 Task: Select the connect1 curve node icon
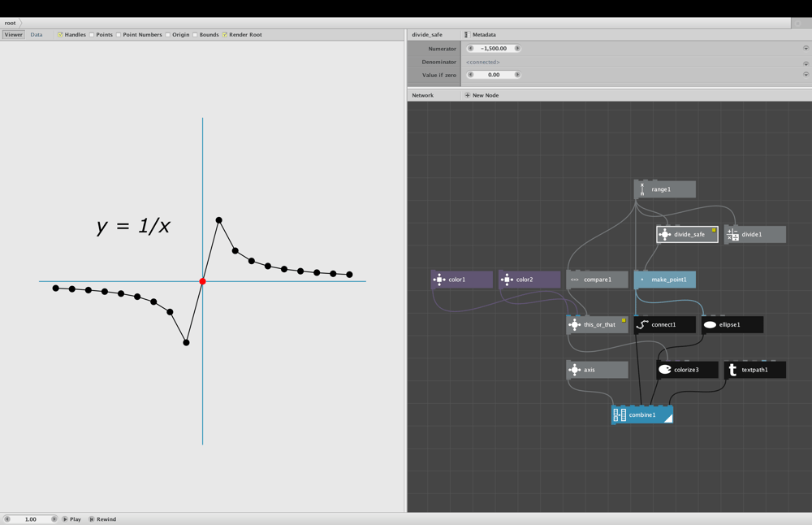tap(642, 325)
